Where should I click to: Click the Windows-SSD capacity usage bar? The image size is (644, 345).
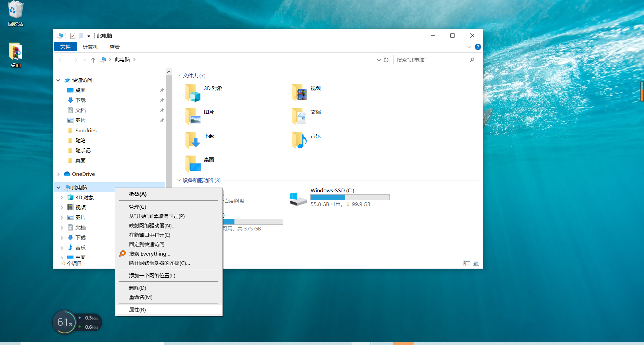350,197
